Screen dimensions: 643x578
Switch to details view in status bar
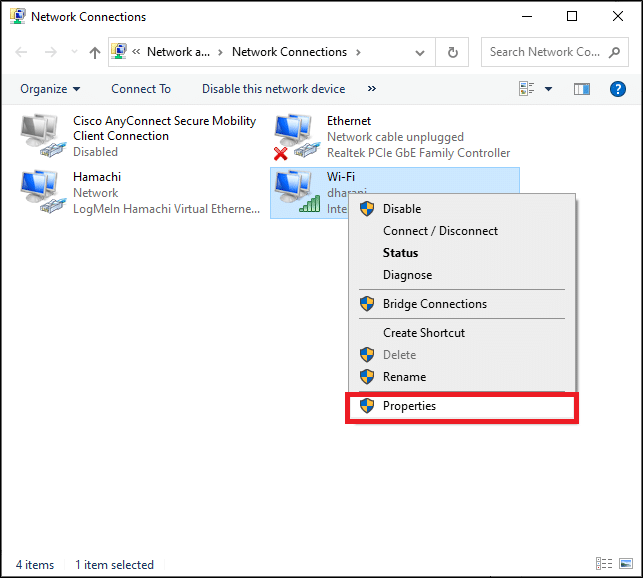[x=603, y=565]
